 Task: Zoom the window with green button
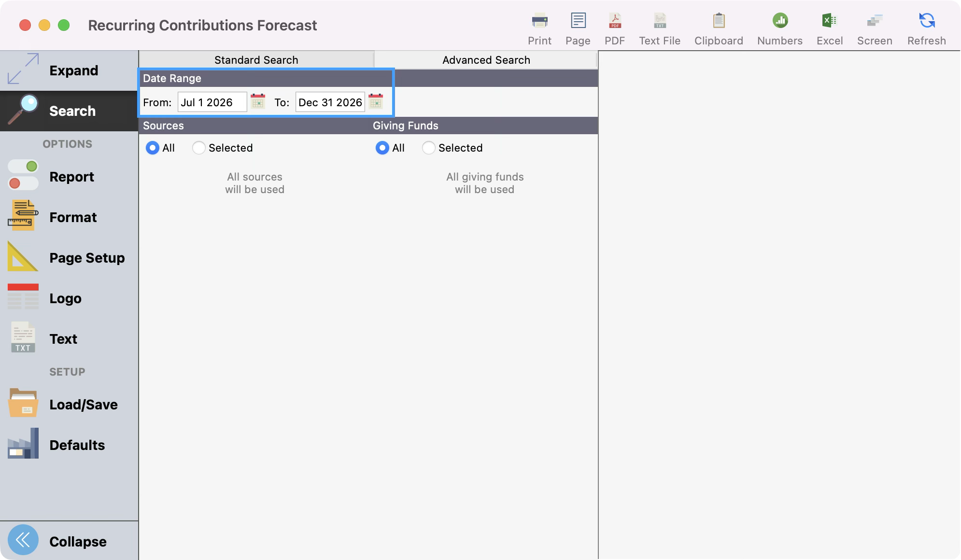[64, 25]
